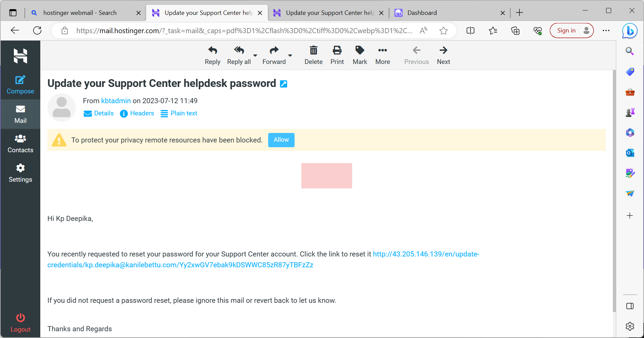Image resolution: width=644 pixels, height=338 pixels.
Task: Open the tab actions menu icon
Action: coord(13,13)
